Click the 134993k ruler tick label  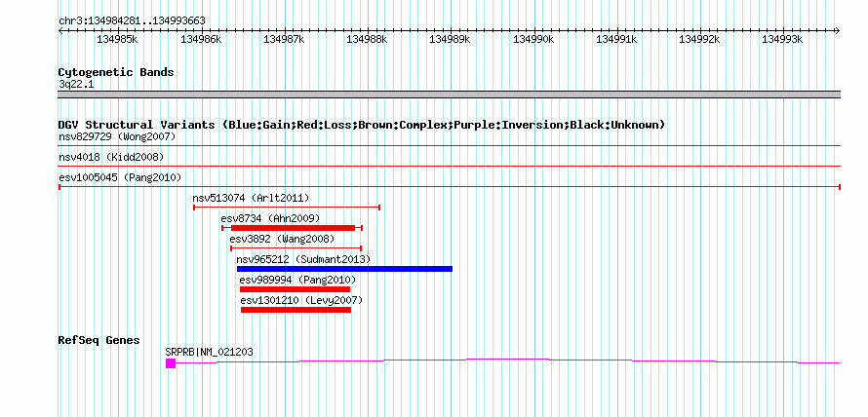(783, 40)
